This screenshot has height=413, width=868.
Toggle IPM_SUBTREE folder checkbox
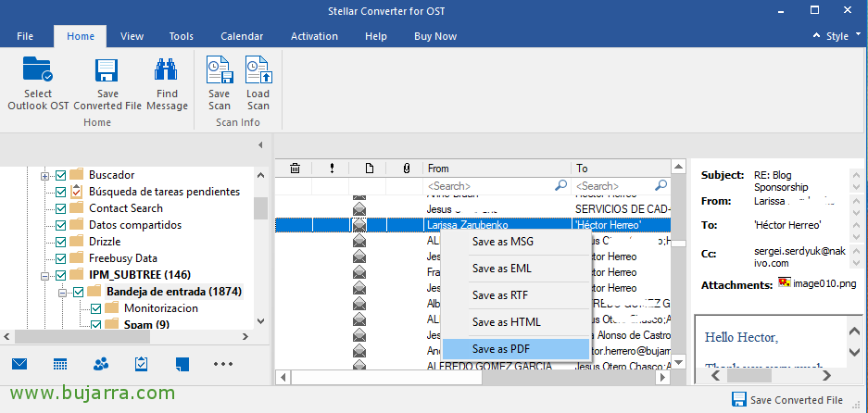coord(61,275)
